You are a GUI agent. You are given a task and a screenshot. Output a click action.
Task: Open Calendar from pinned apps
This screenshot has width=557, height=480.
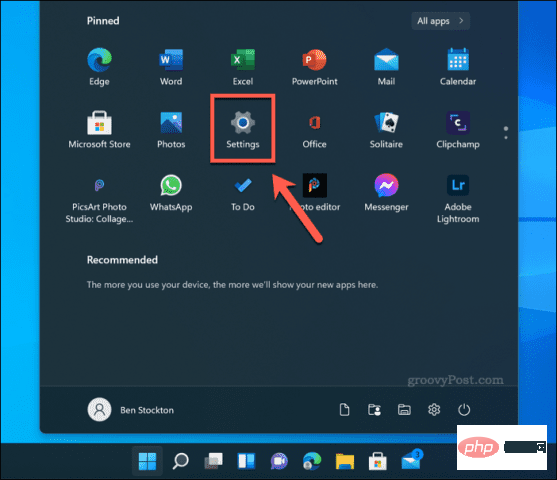tap(458, 67)
